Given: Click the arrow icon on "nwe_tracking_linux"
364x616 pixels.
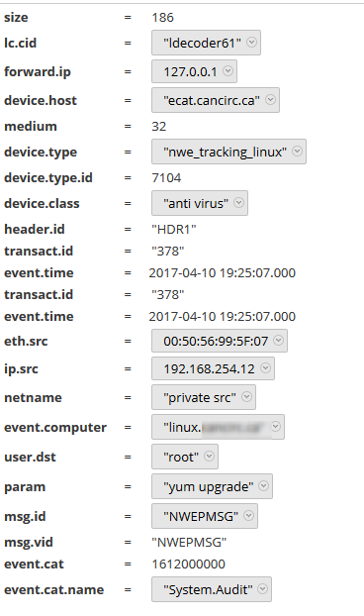Looking at the screenshot, I should tap(298, 151).
